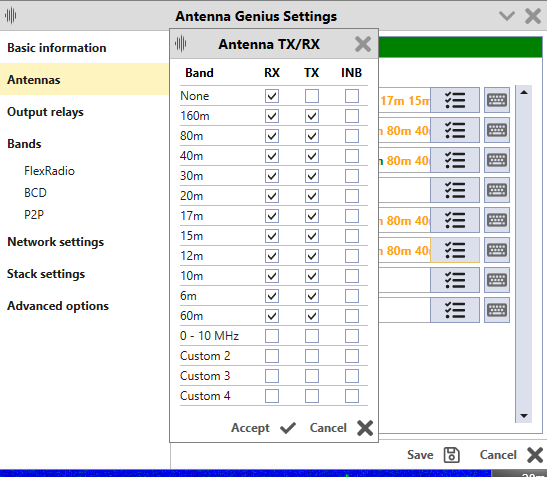Disable TX for 30m band
The width and height of the screenshot is (547, 477).
(x=312, y=176)
